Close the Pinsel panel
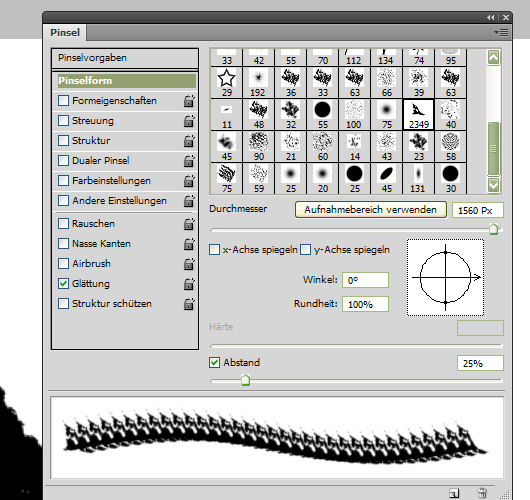Viewport: 530px width, 500px height. click(506, 18)
